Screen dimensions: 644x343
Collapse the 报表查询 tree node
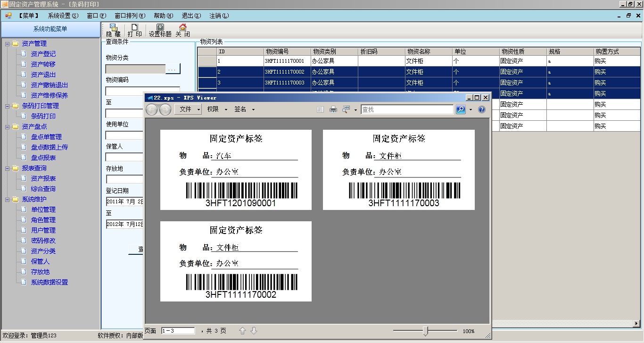click(7, 168)
